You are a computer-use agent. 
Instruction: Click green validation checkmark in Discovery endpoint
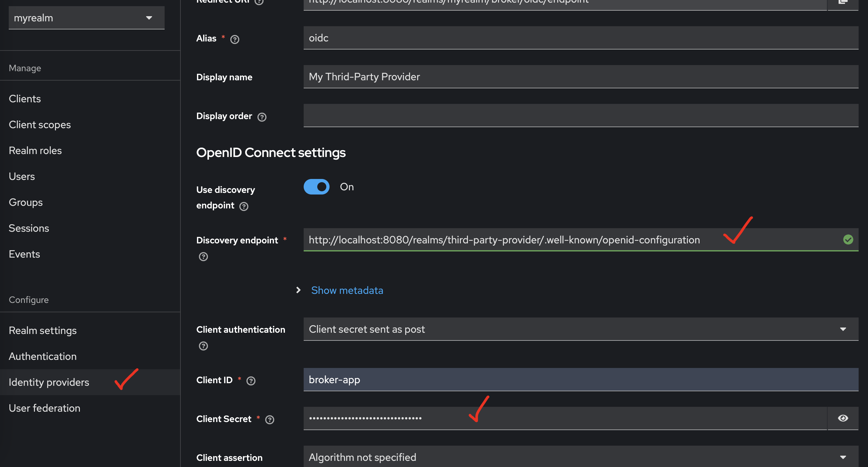pyautogui.click(x=848, y=240)
